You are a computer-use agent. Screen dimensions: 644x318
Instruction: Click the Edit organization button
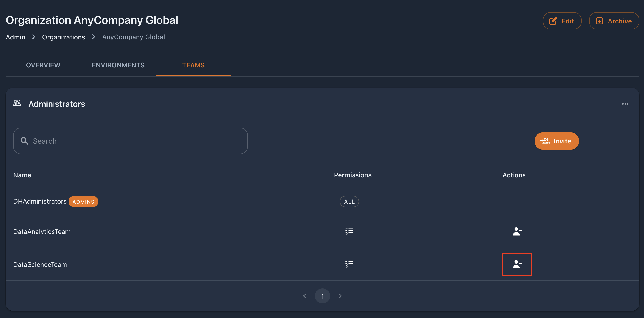[x=562, y=21]
